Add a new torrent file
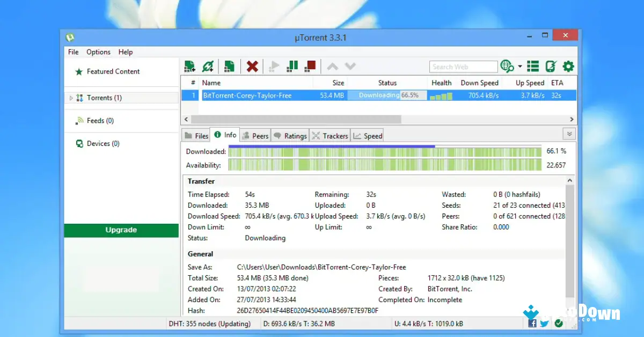 coord(189,65)
